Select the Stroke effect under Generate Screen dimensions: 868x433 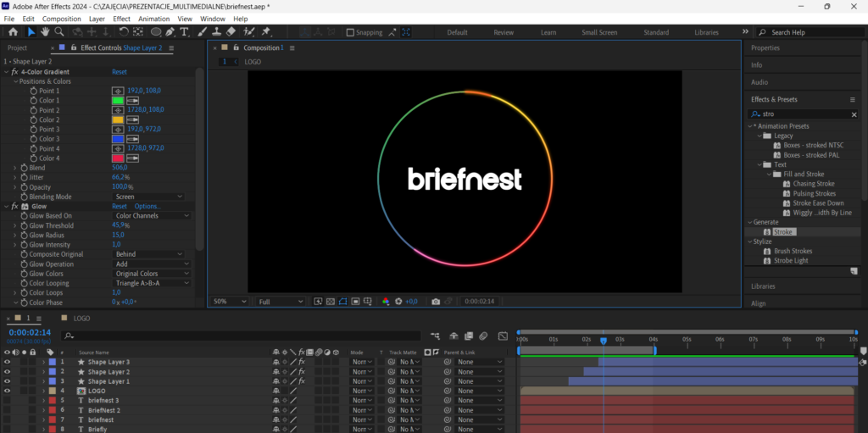click(782, 232)
